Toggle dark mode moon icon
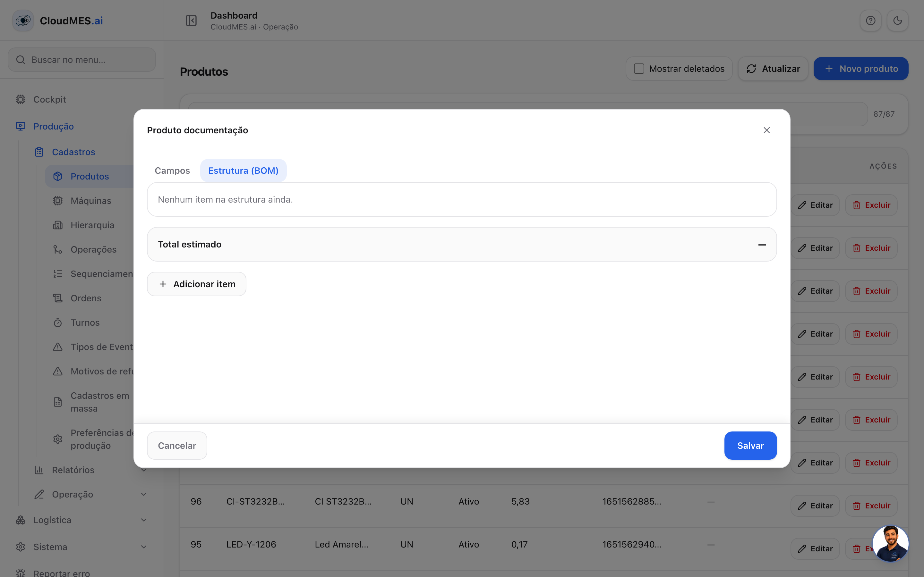This screenshot has width=924, height=577. tap(898, 21)
